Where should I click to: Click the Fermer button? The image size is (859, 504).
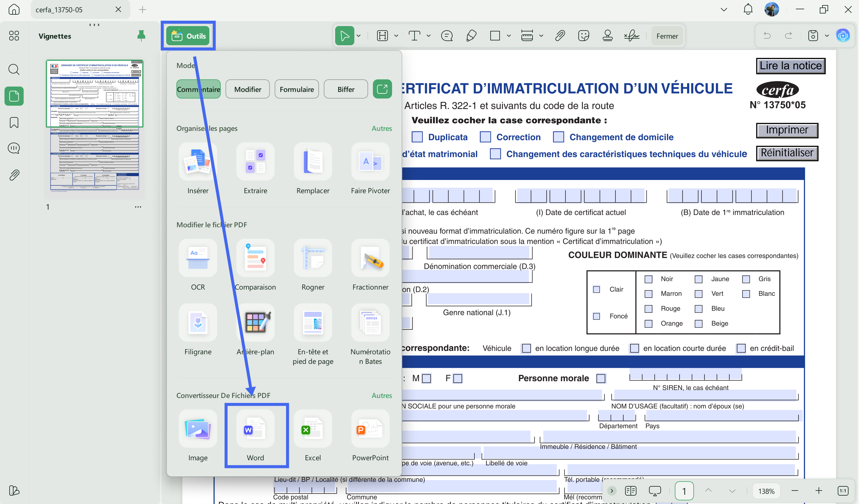[667, 36]
